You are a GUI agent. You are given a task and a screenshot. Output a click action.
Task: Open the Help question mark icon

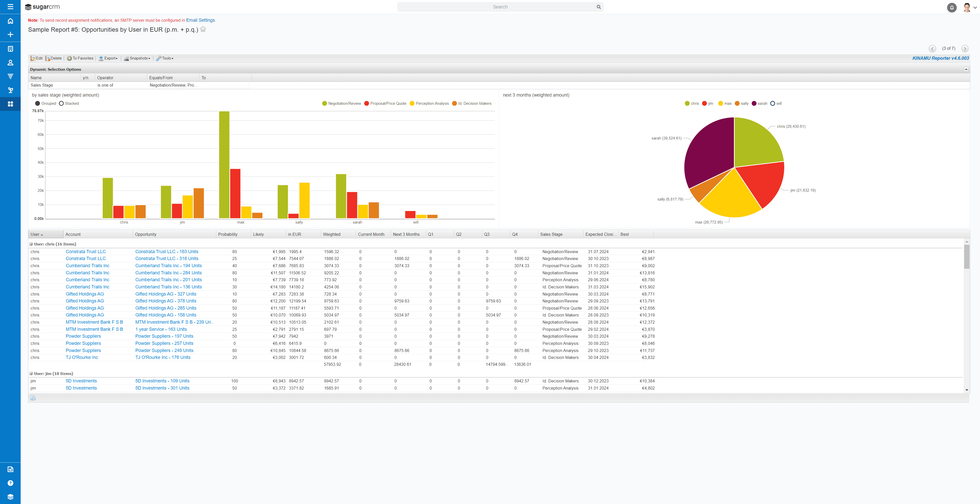pyautogui.click(x=10, y=483)
